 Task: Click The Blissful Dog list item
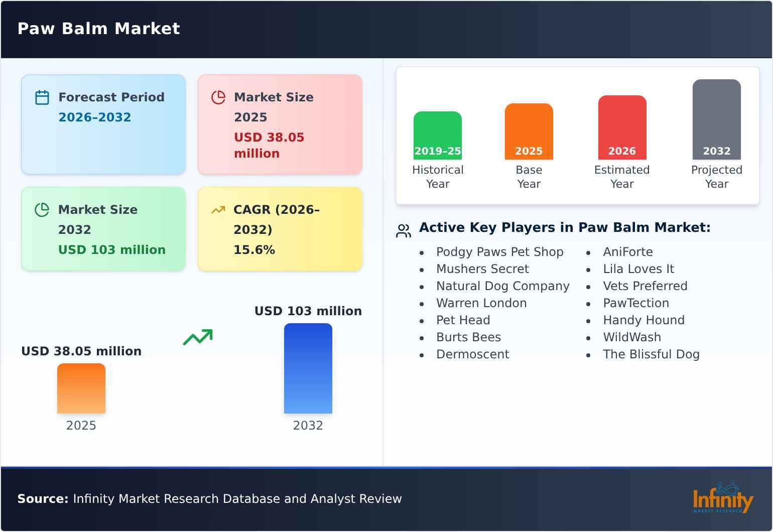pyautogui.click(x=651, y=354)
